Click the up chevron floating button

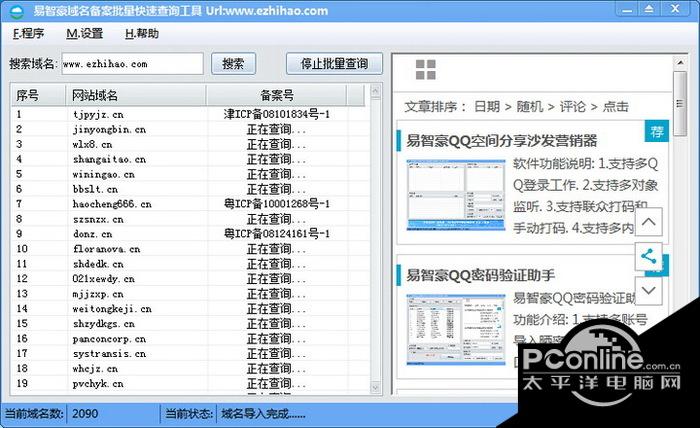point(648,221)
